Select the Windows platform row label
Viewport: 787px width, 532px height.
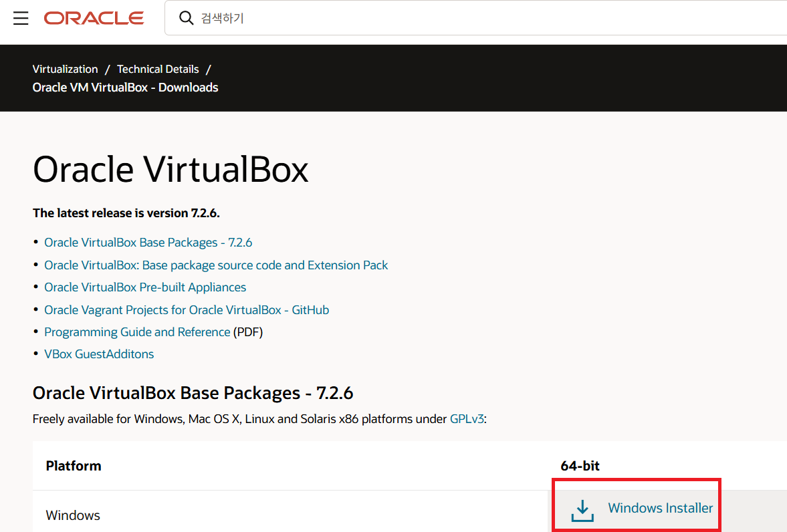(73, 515)
